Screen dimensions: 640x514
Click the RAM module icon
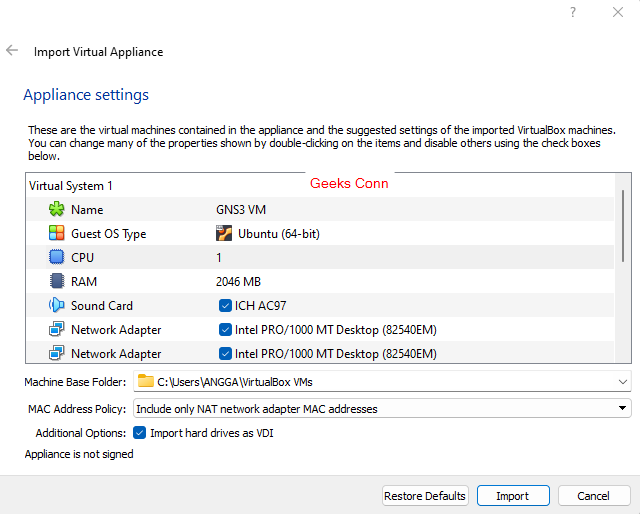(56, 281)
